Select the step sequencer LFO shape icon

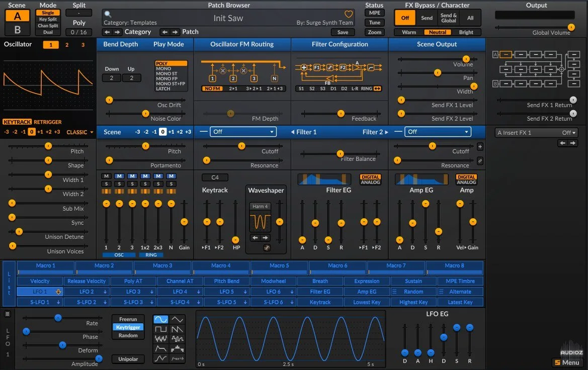[177, 348]
